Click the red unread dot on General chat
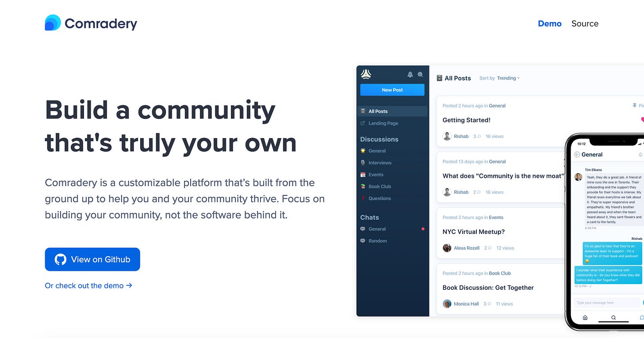 (423, 229)
